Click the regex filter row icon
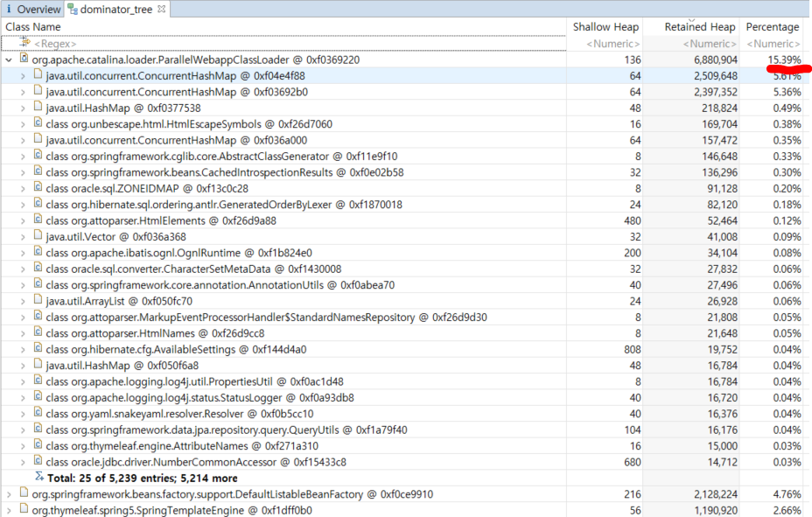Viewport: 812px width, 517px height. click(x=24, y=43)
